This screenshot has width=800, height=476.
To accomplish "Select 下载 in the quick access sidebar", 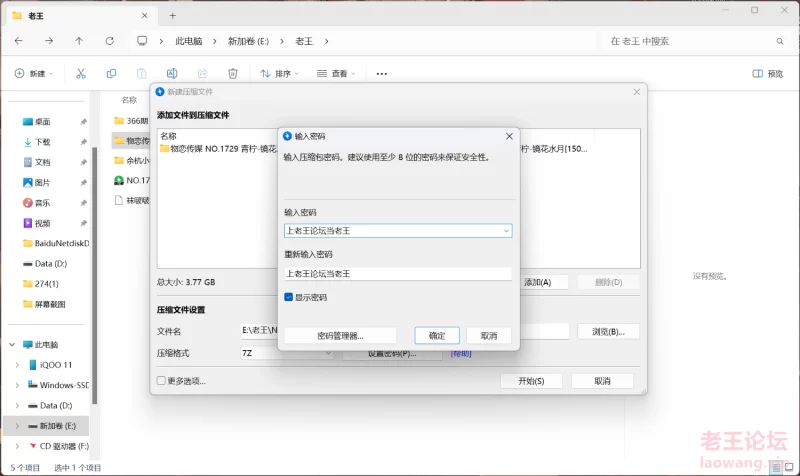I will pos(42,142).
